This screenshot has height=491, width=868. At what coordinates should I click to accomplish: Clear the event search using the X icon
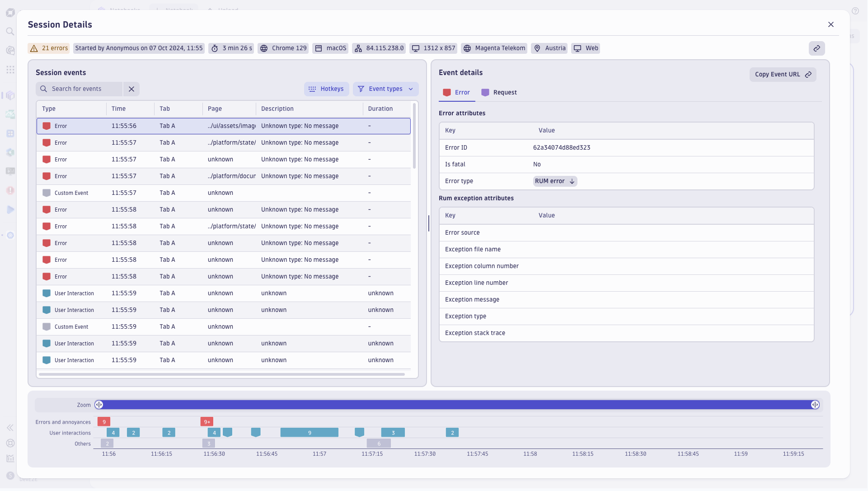point(131,89)
